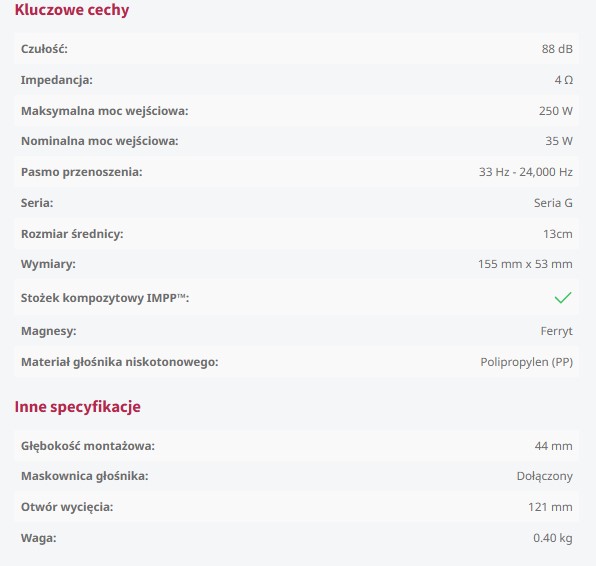Select the Seria G value
This screenshot has height=566, width=596.
pos(553,203)
